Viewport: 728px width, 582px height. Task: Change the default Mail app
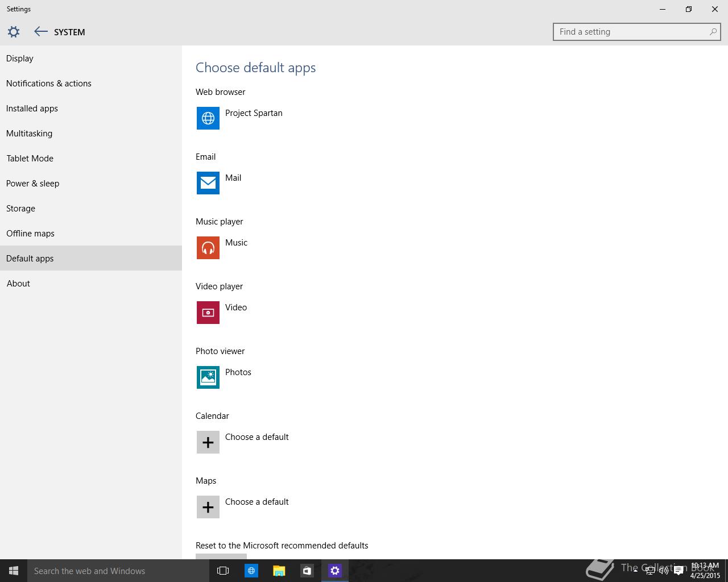(233, 178)
